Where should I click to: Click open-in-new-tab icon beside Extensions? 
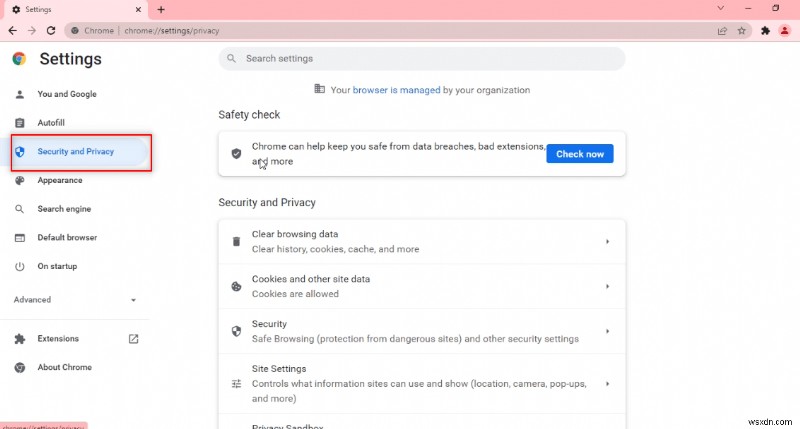point(133,339)
